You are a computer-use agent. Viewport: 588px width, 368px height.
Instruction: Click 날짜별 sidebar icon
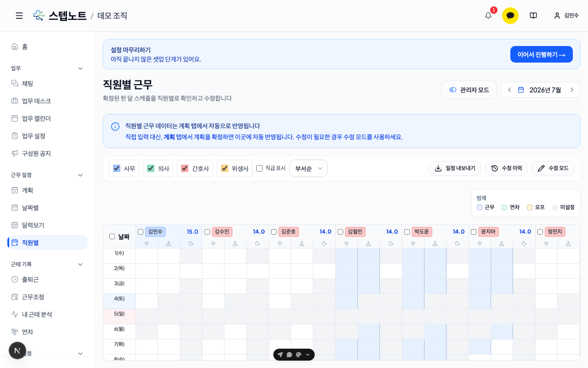tap(15, 207)
